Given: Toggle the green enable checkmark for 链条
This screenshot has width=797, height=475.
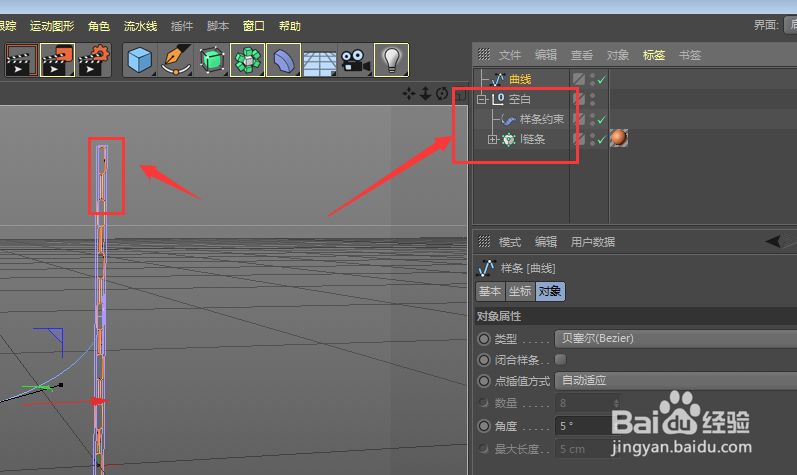Looking at the screenshot, I should pyautogui.click(x=602, y=140).
